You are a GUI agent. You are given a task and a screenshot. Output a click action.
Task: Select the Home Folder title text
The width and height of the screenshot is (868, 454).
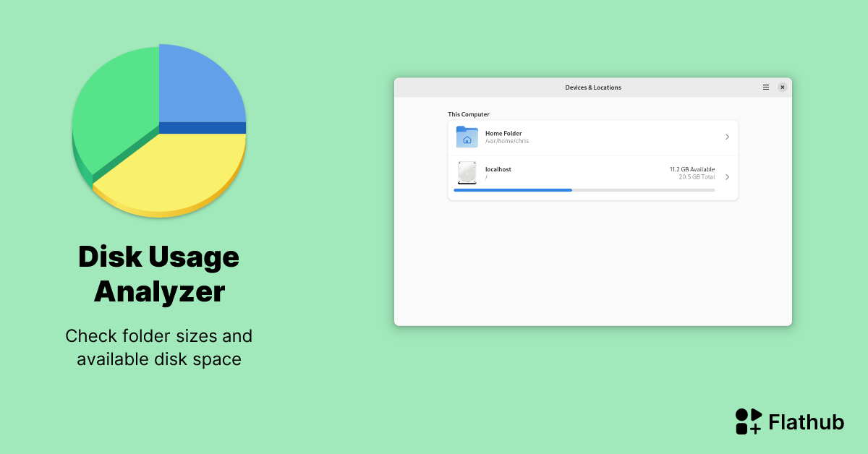pos(503,133)
